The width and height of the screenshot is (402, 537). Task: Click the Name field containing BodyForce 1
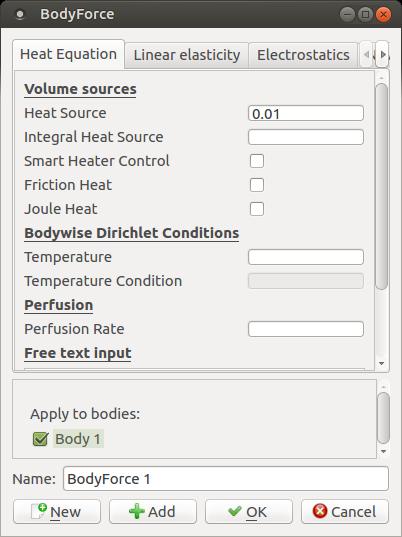(226, 479)
